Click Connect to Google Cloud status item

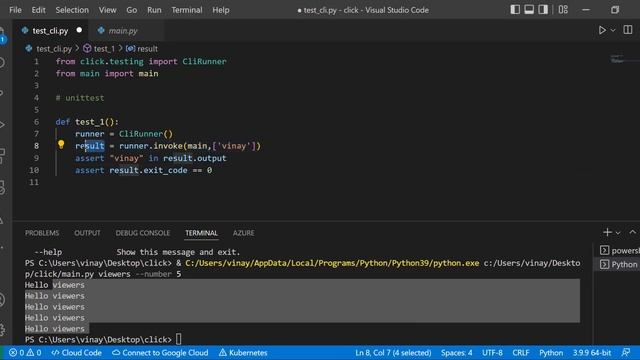point(160,353)
